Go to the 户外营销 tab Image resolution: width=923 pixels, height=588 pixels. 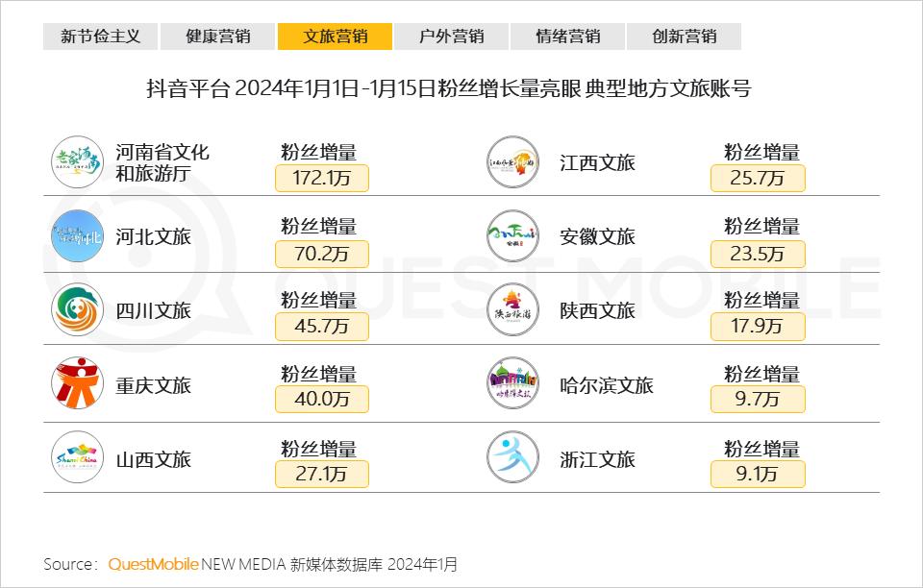[451, 37]
